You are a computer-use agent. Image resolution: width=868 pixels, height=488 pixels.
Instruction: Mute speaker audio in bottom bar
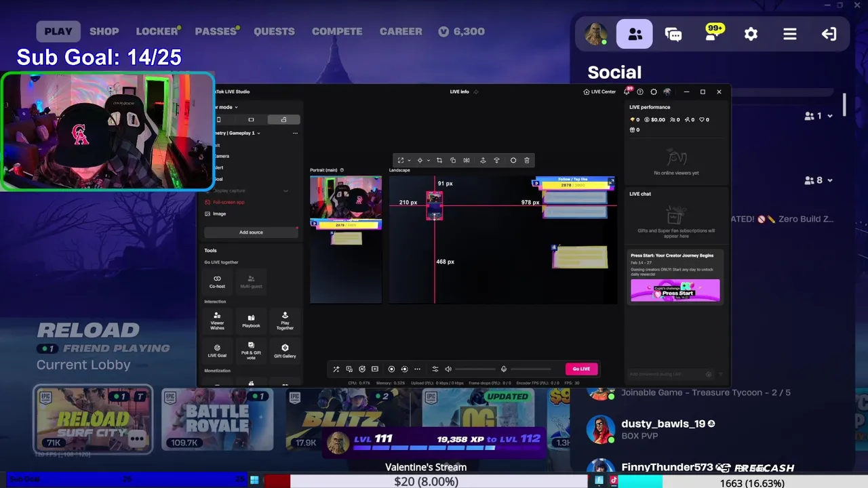click(448, 369)
